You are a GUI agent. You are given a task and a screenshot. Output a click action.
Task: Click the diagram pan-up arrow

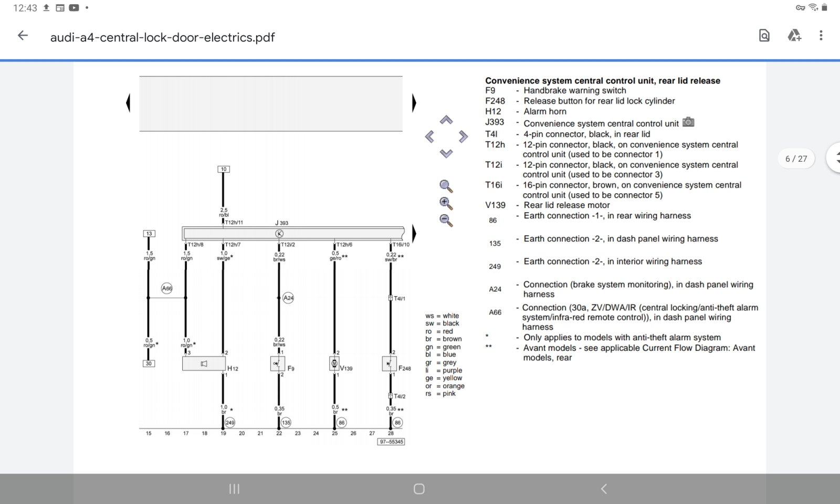tap(446, 120)
